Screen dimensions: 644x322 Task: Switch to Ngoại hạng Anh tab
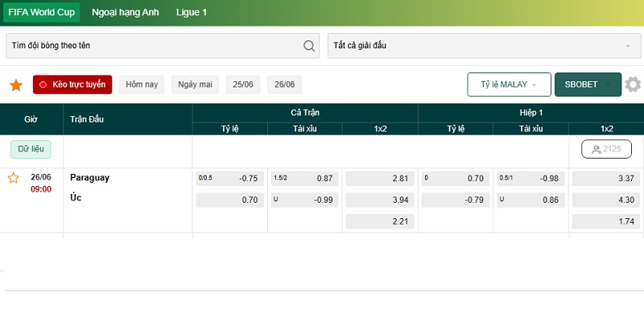126,12
